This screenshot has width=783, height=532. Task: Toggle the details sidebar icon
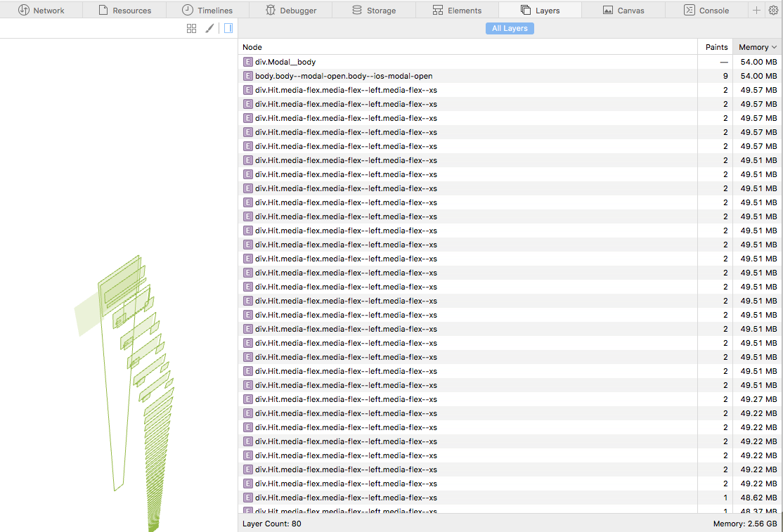click(x=228, y=28)
